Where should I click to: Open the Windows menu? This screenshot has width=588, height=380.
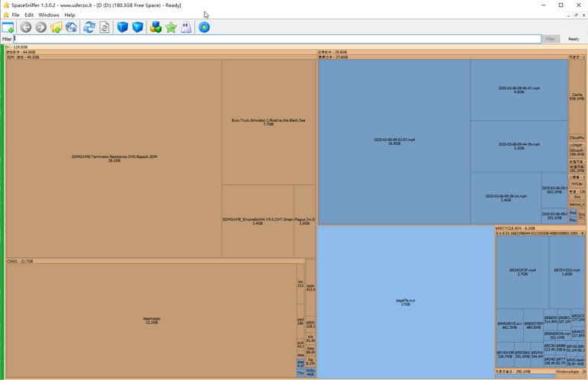[49, 15]
